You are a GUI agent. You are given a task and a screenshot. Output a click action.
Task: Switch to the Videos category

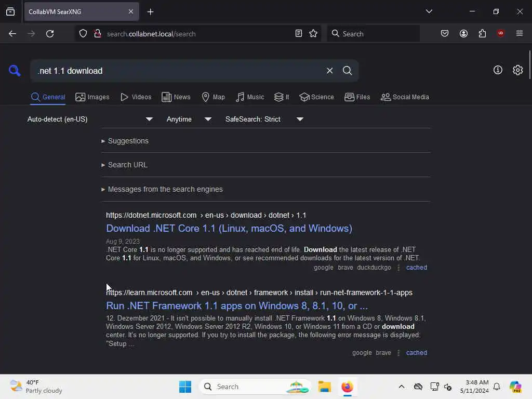click(136, 97)
